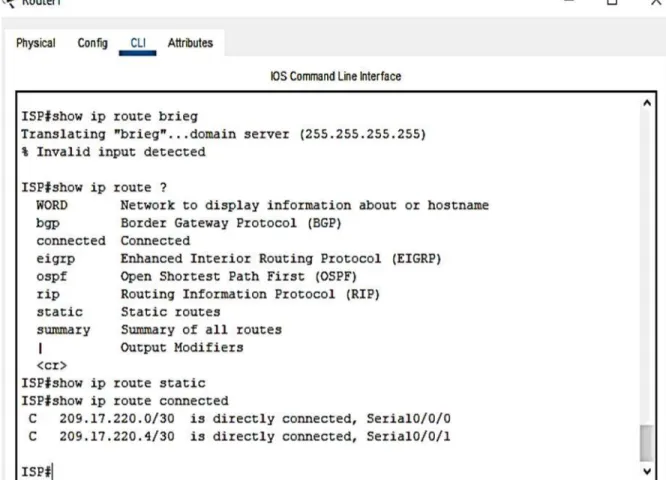Click the bgp Border Gateway Protocol help entry
Image resolution: width=666 pixels, height=480 pixels.
189,223
